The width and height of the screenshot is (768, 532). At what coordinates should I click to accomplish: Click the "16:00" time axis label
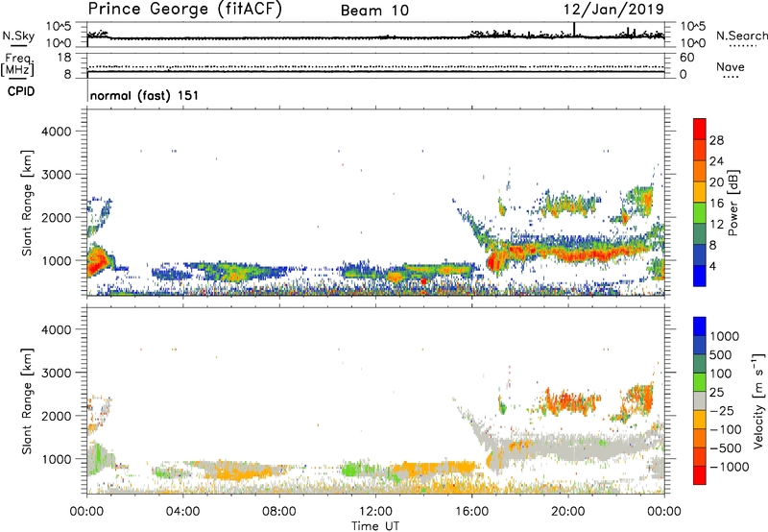point(471,512)
